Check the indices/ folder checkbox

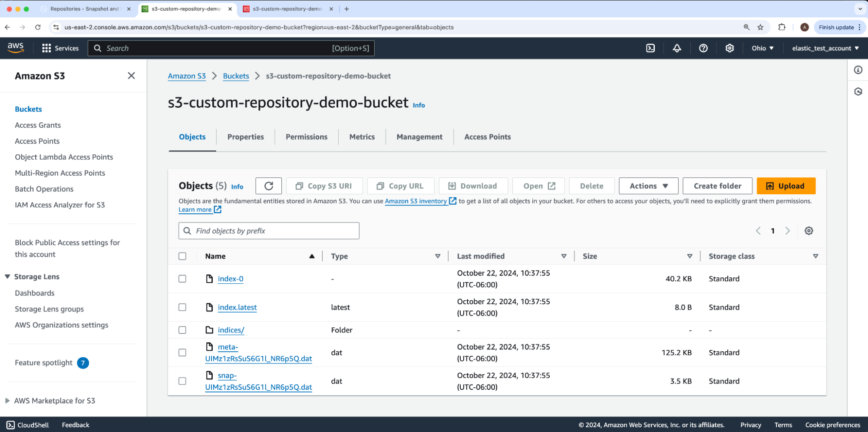click(x=182, y=330)
